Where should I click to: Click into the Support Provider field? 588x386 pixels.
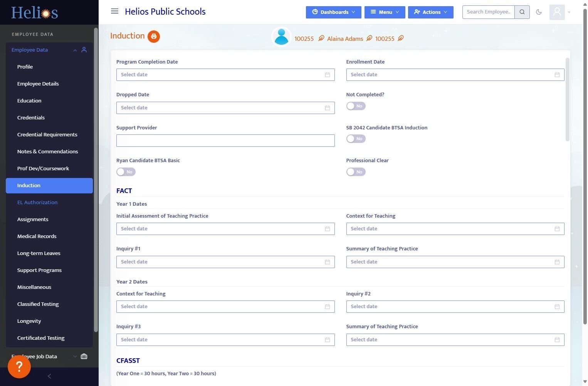225,141
